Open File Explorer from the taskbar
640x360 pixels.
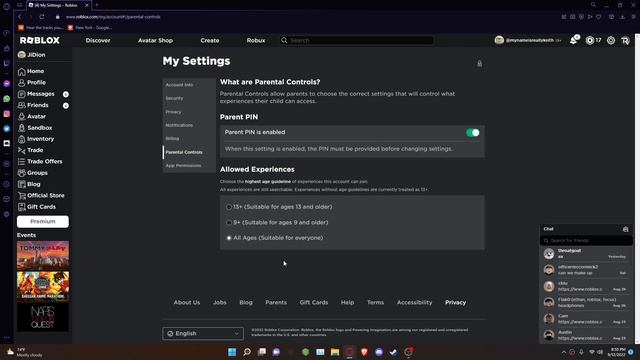[x=335, y=352]
